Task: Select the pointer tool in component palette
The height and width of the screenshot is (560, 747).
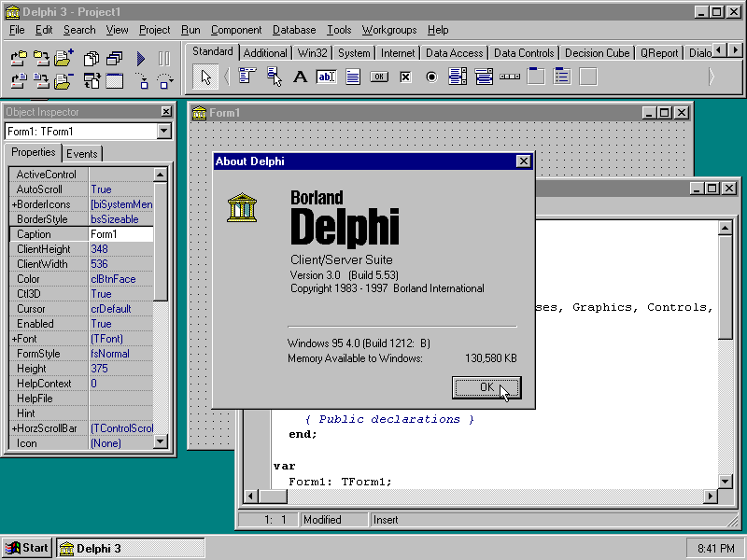Action: (205, 77)
